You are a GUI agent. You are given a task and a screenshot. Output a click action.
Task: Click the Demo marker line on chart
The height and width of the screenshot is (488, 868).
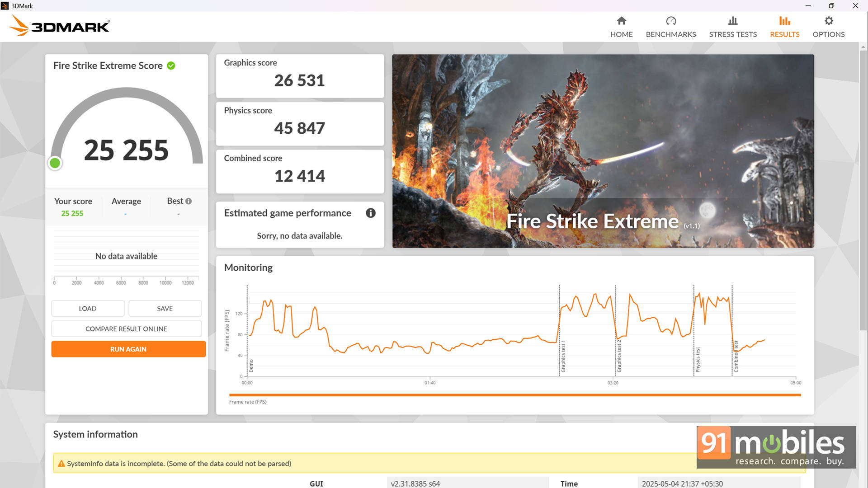[x=247, y=330]
